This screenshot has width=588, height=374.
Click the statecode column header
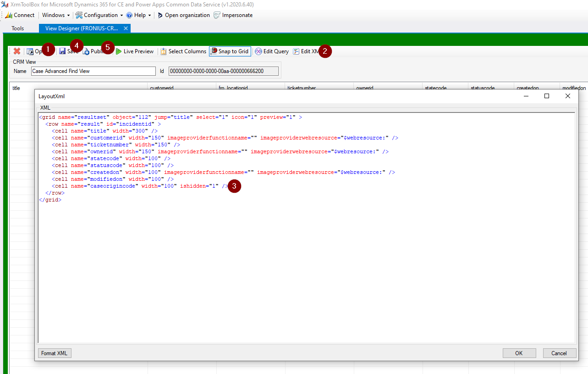point(445,87)
